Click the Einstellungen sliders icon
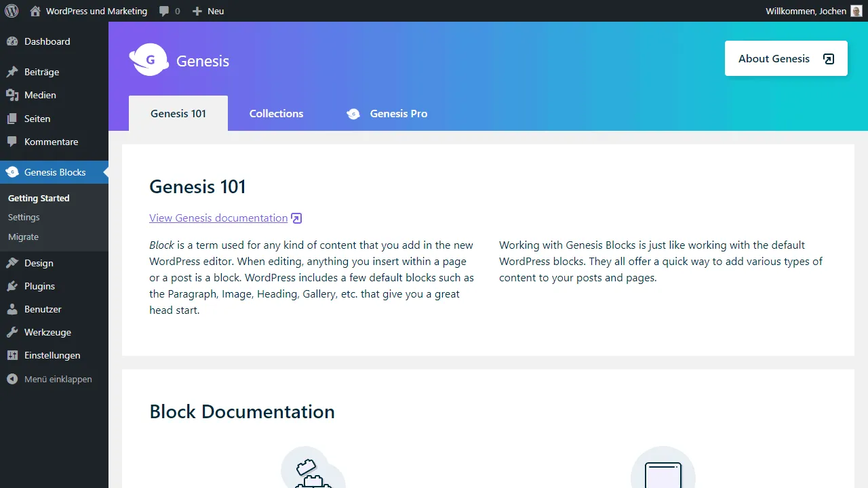Screen dimensions: 868x488 tap(12, 355)
